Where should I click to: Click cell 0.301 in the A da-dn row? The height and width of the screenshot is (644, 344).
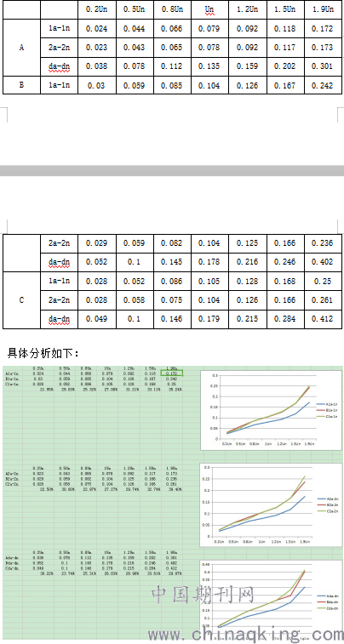323,66
